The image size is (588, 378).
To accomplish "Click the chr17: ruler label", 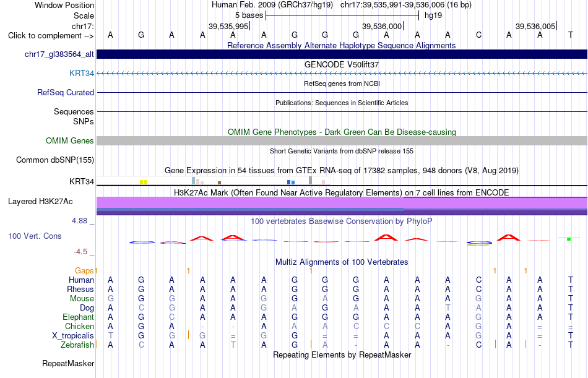I will [82, 26].
